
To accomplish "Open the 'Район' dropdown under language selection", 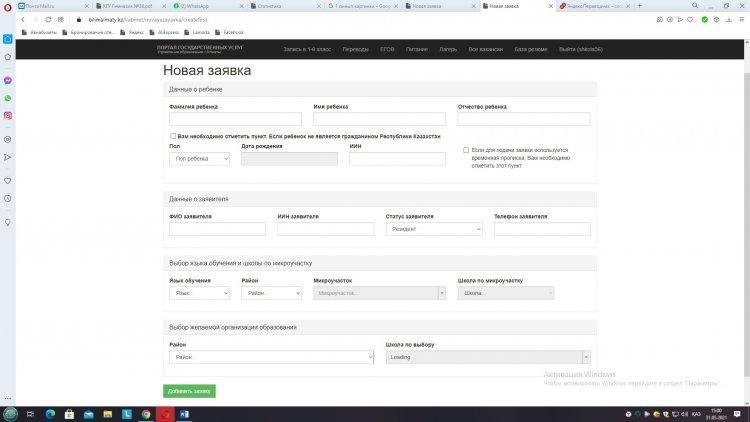I will point(271,293).
